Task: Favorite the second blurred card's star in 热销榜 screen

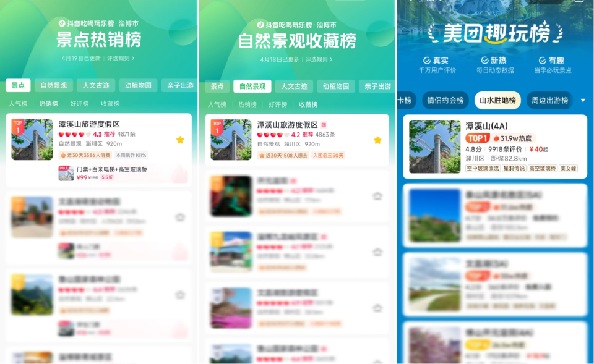Action: coord(180,217)
